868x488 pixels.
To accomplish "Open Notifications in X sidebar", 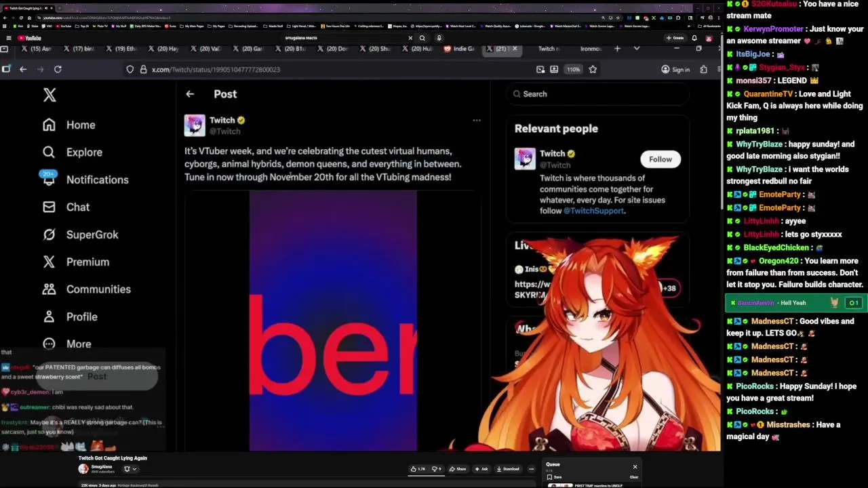I will [85, 180].
